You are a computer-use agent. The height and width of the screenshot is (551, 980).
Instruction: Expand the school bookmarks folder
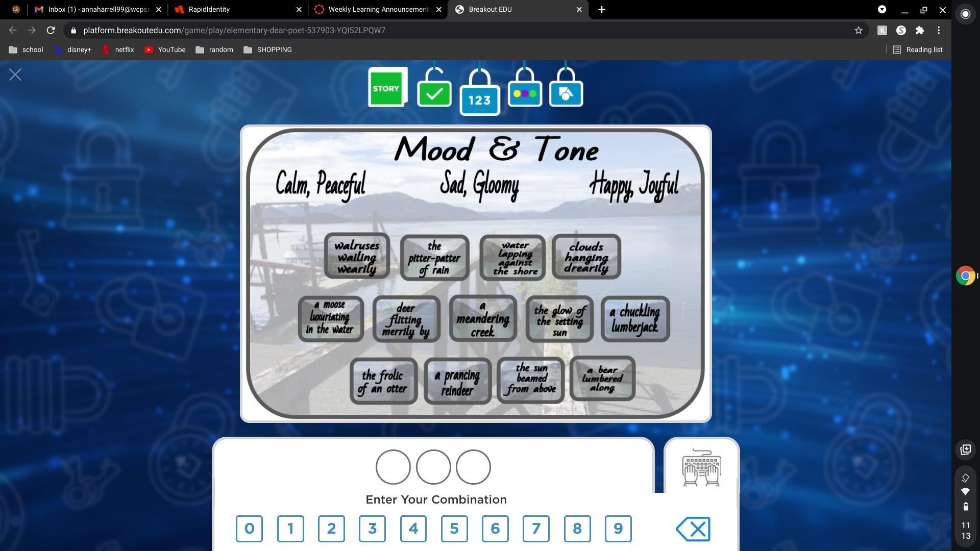26,49
